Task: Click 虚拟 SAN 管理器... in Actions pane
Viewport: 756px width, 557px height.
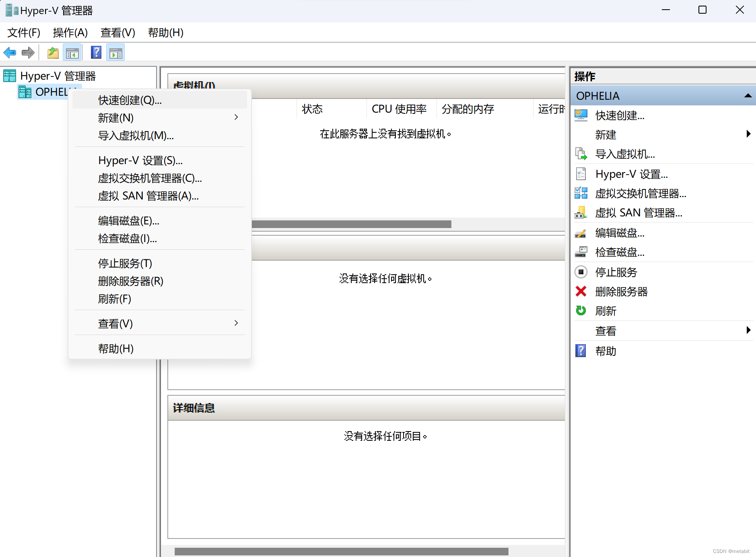Action: point(639,213)
